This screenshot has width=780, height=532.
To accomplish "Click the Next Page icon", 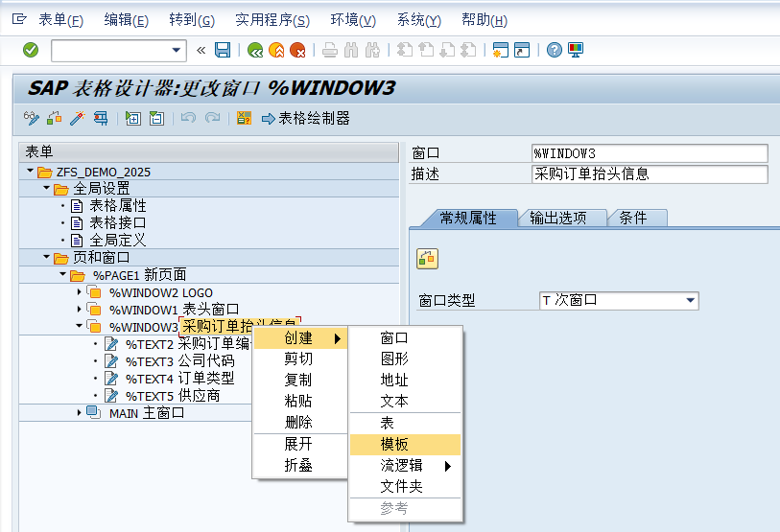I will tap(447, 50).
